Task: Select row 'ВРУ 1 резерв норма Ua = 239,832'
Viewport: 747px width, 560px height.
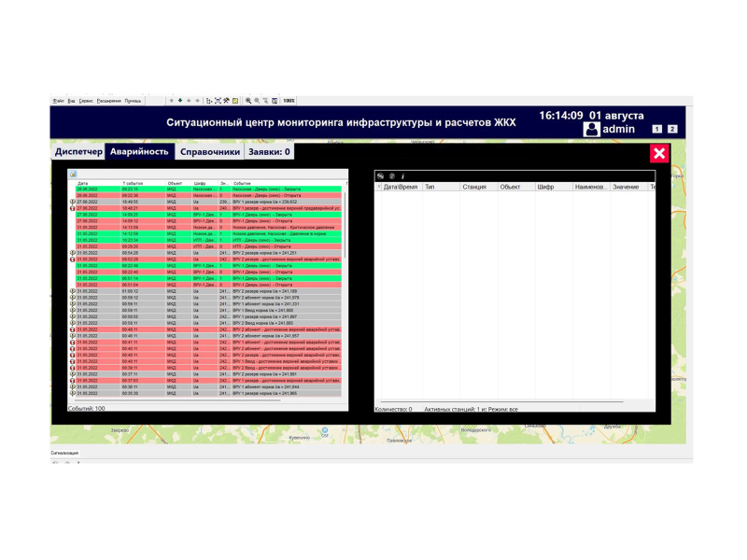Action: [x=208, y=202]
